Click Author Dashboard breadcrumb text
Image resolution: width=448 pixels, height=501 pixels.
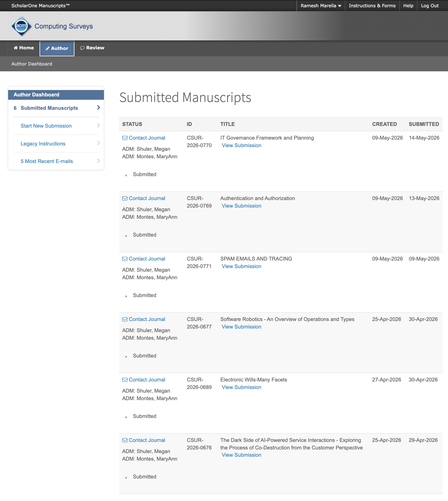(x=32, y=64)
